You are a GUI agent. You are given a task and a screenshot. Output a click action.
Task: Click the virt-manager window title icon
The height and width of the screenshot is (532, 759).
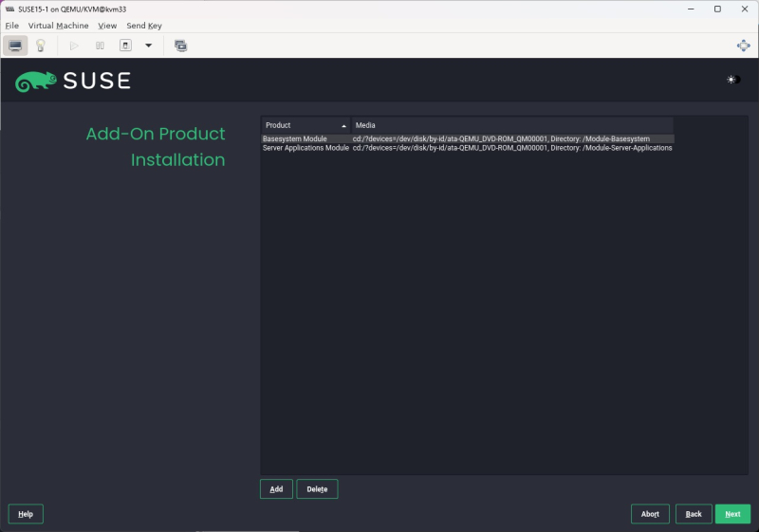tap(9, 9)
